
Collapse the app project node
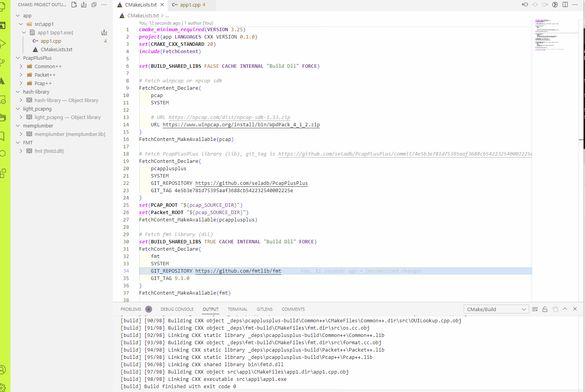18,15
